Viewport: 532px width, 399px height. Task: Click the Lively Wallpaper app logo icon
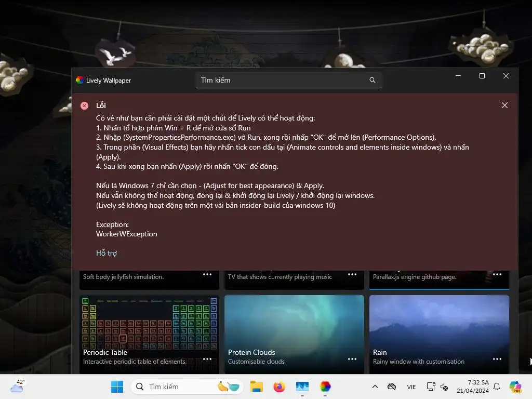(79, 80)
